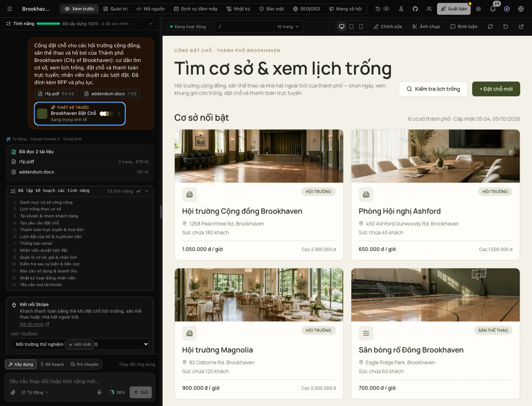
Task: Click the flask experiments icon
Action: [401, 9]
